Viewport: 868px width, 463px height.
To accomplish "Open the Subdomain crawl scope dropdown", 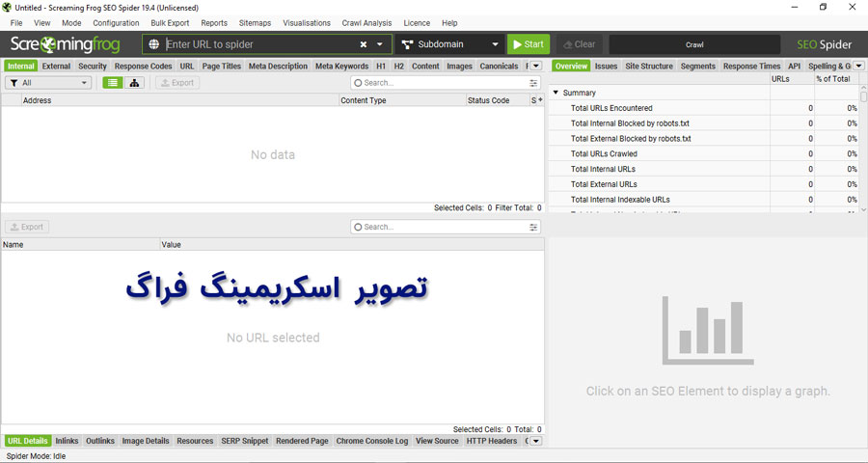I will (x=449, y=44).
